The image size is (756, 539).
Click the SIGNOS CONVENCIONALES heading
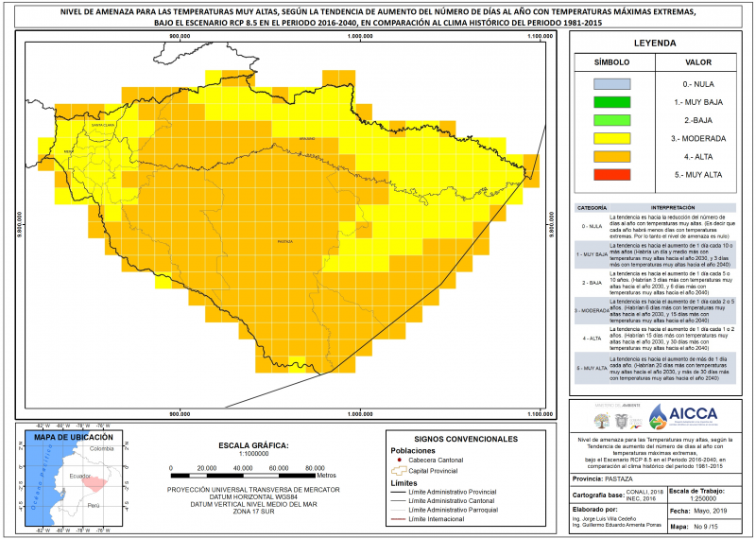click(466, 439)
